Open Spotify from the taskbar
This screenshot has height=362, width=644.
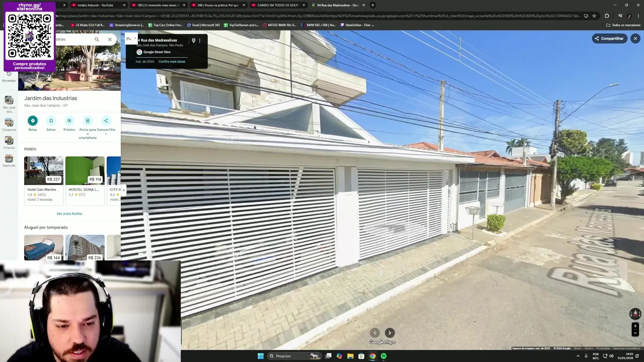[x=383, y=356]
